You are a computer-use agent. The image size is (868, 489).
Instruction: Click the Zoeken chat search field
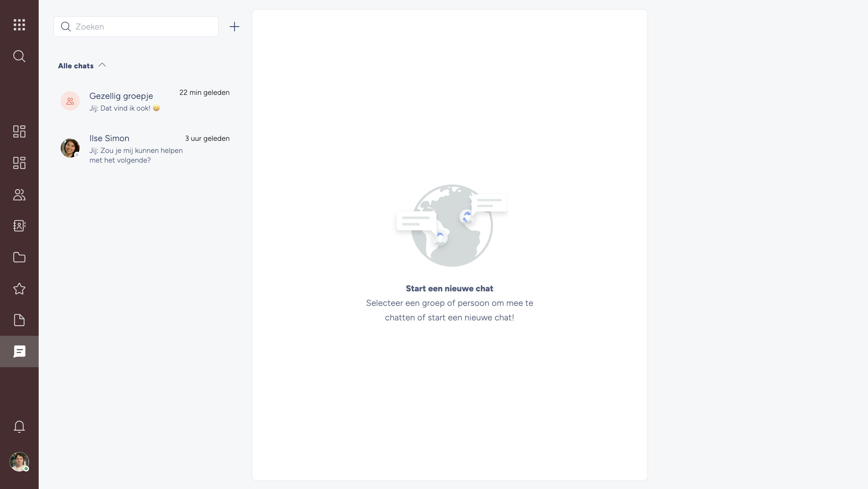coord(136,27)
